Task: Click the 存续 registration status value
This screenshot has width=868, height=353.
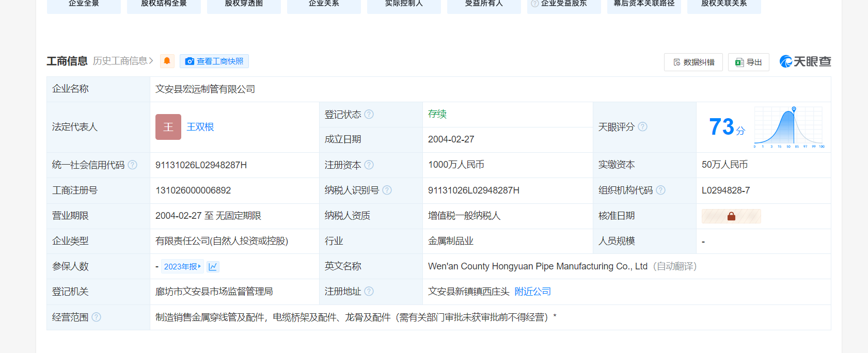Action: click(x=437, y=114)
